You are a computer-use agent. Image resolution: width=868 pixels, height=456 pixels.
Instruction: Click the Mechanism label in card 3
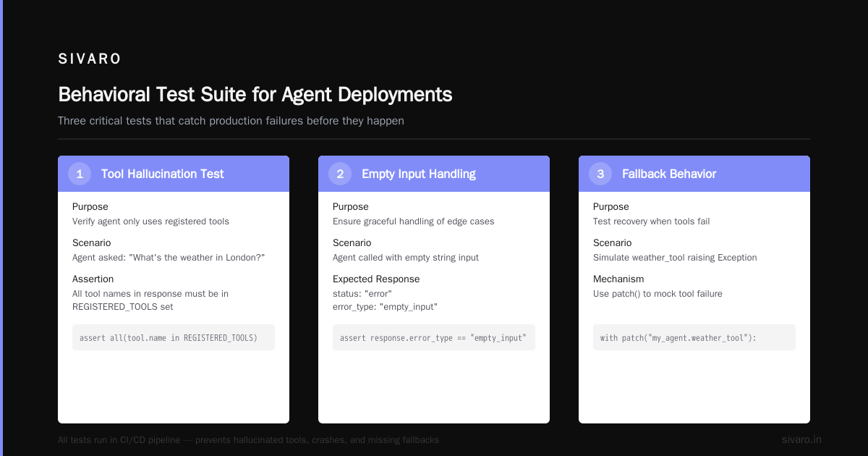tap(618, 279)
